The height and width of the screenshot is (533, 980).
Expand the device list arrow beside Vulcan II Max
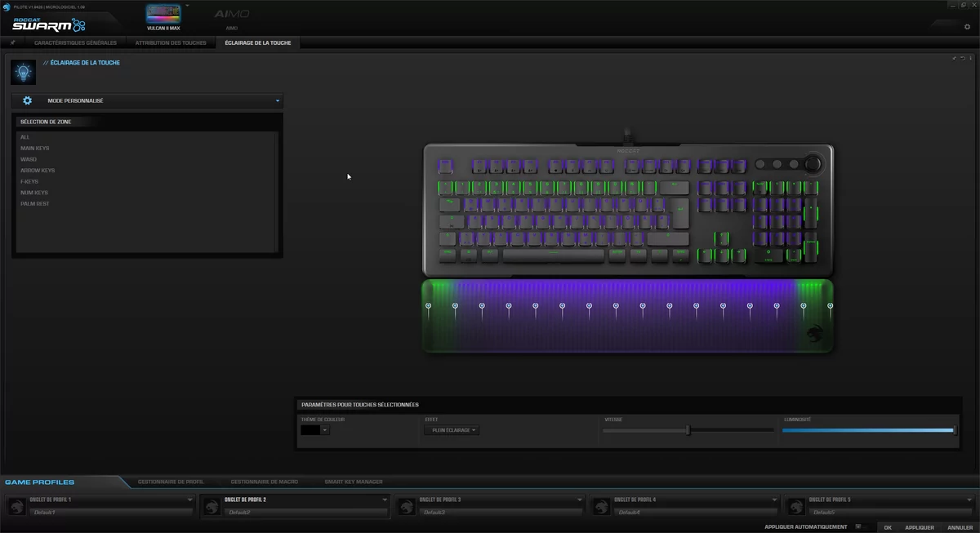tap(186, 5)
